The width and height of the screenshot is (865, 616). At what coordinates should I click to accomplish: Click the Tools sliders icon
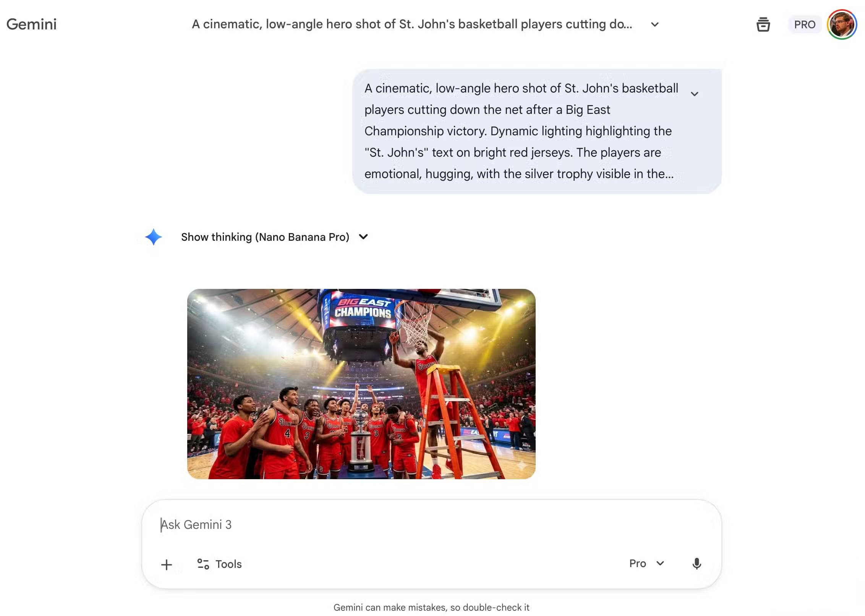(x=203, y=564)
